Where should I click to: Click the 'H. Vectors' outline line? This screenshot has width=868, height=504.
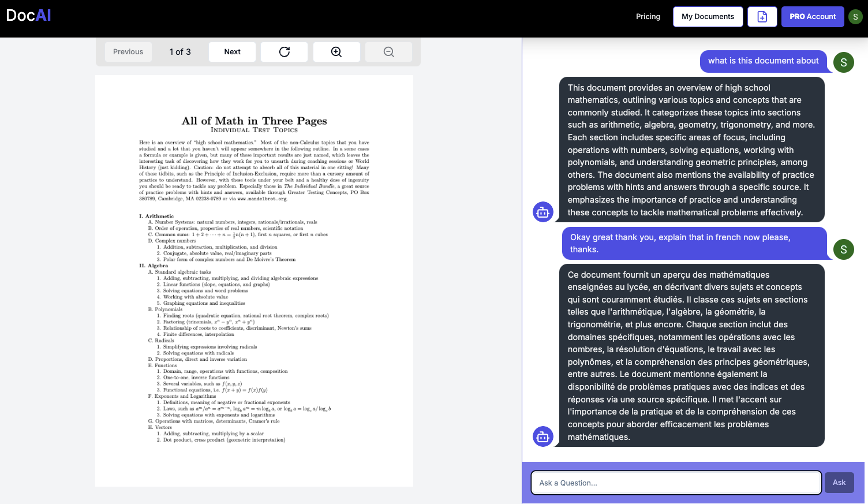(x=160, y=427)
